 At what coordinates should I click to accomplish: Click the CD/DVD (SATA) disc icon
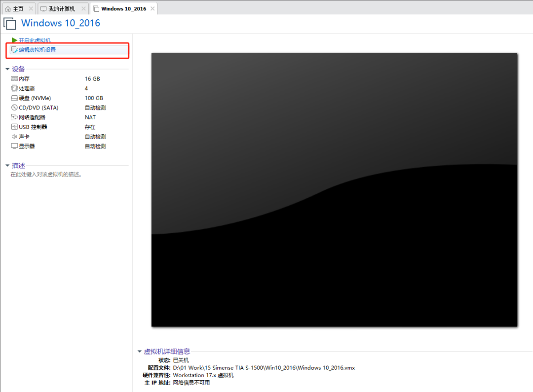point(14,107)
